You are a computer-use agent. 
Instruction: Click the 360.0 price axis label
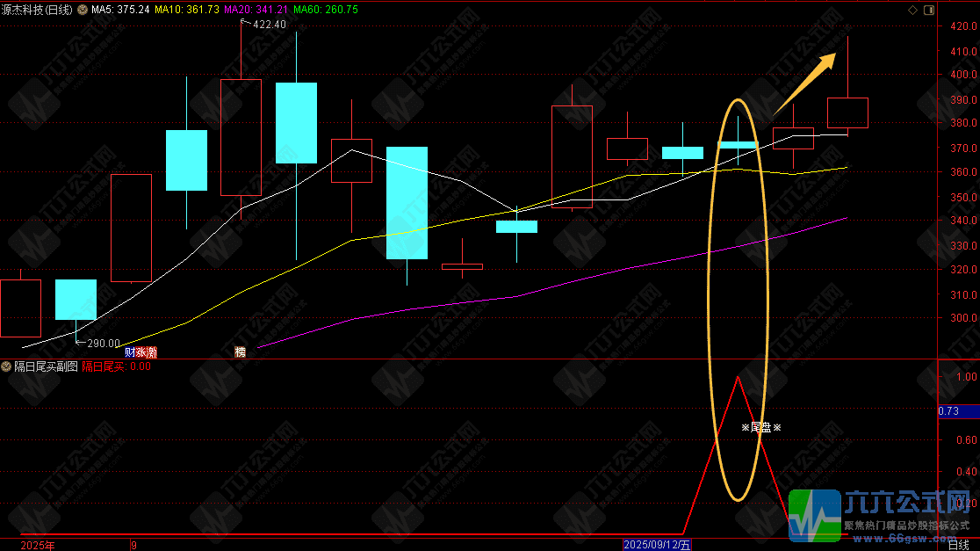963,172
